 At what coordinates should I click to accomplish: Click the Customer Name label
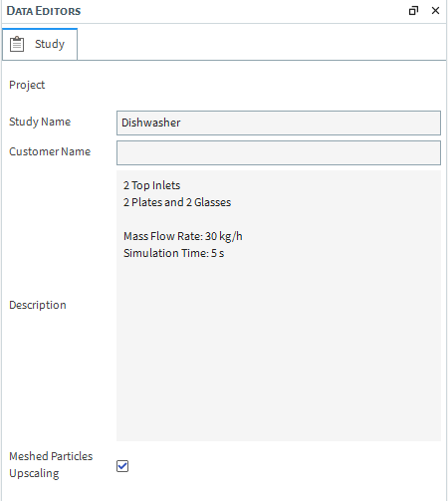pos(50,151)
